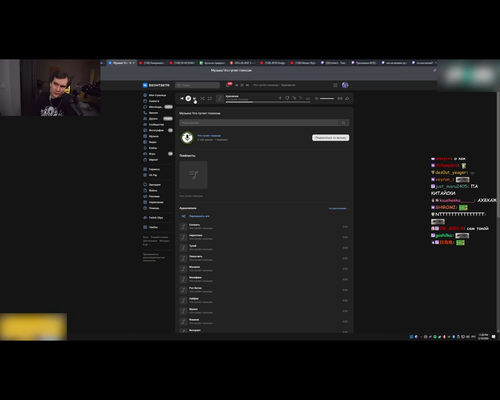Open Twitch Clips in the left sidebar
The height and width of the screenshot is (400, 500).
pos(153,218)
